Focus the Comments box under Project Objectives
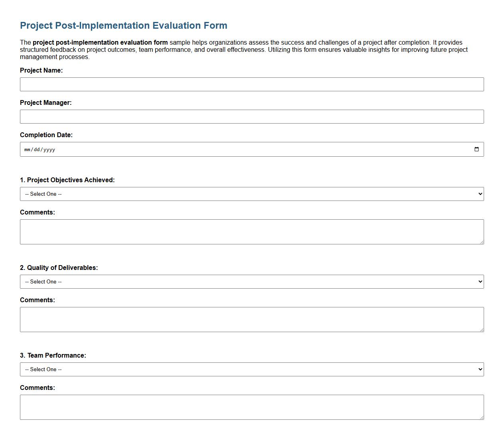 [x=251, y=231]
